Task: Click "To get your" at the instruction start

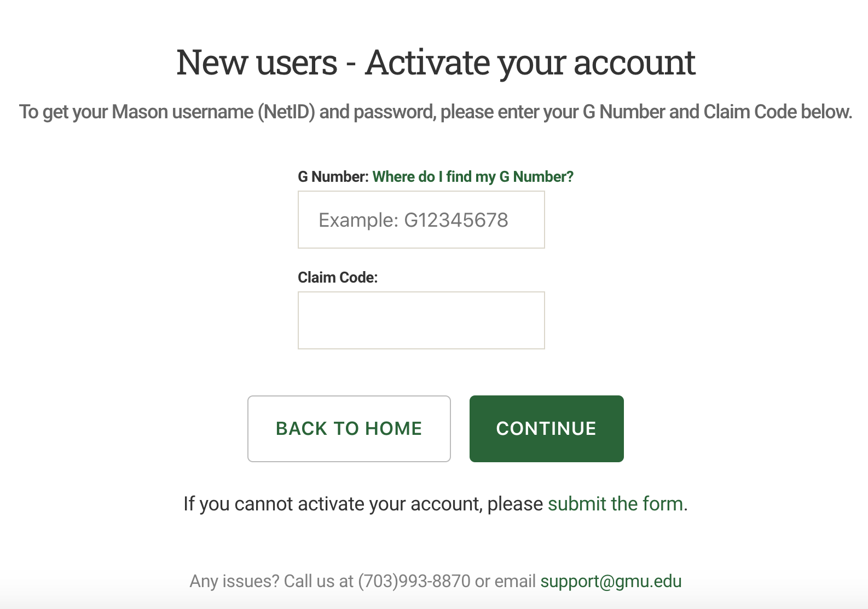Action: pos(63,112)
